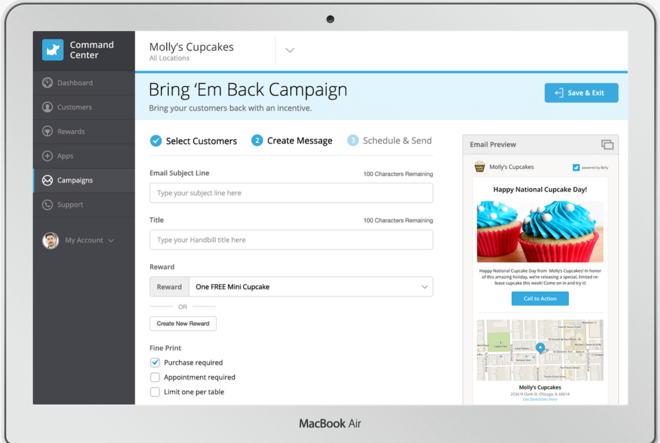This screenshot has width=660, height=443.
Task: Switch to the Schedule & Send step
Action: (x=390, y=141)
